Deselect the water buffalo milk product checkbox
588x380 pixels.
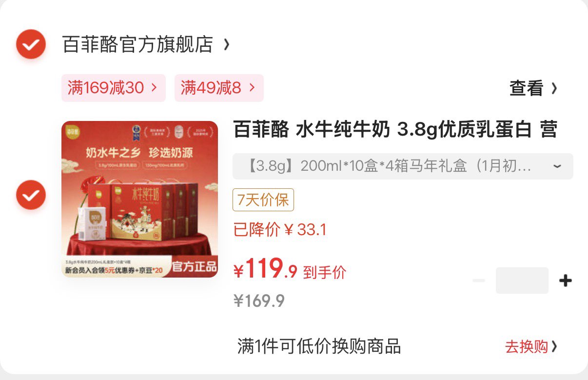point(31,195)
